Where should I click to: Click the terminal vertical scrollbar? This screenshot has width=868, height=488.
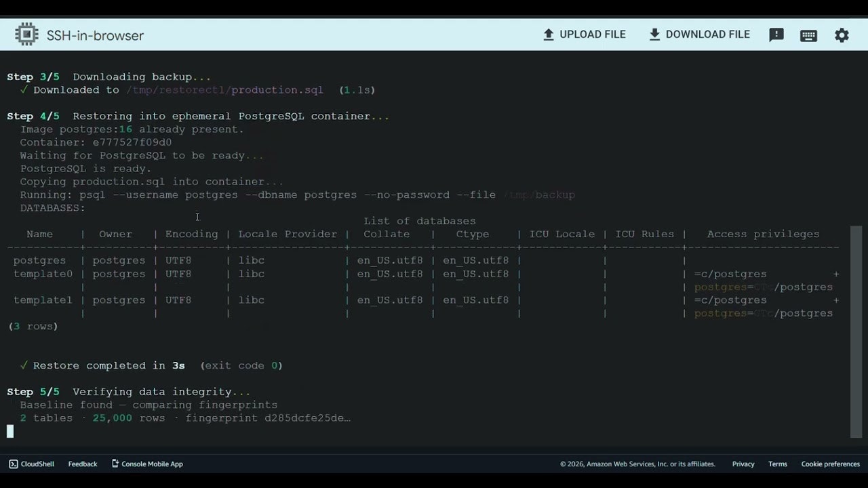point(856,332)
